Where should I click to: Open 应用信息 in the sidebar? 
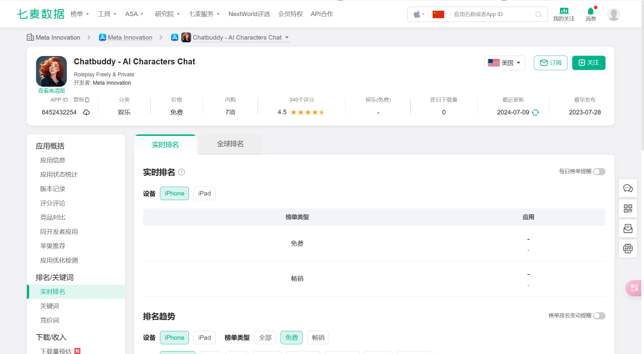(52, 160)
